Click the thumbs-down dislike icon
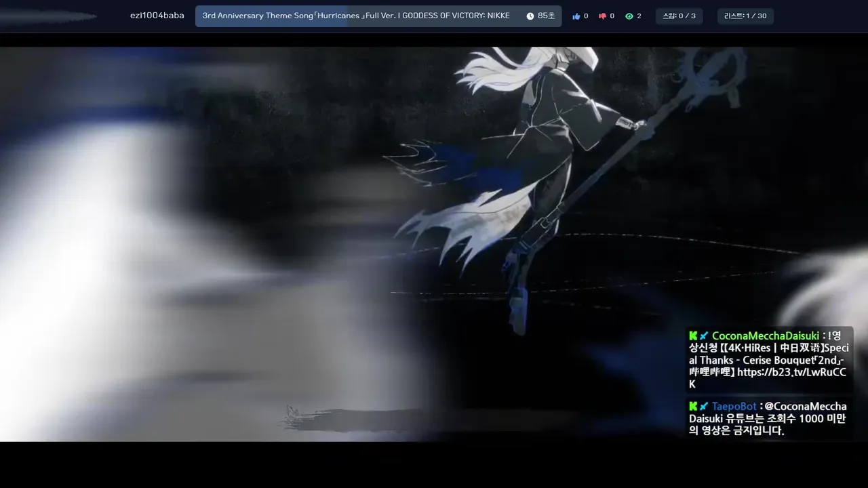Screen dimensions: 868x488 coord(602,16)
